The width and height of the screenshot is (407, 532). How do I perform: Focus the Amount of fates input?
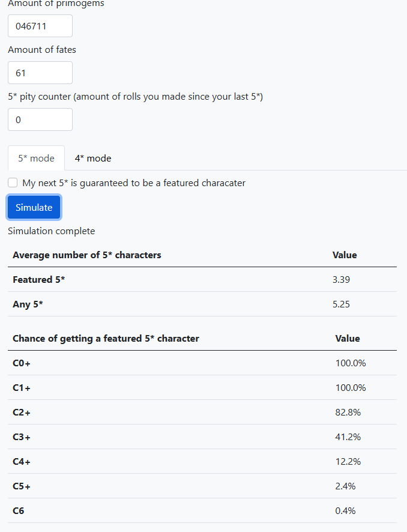coord(40,73)
